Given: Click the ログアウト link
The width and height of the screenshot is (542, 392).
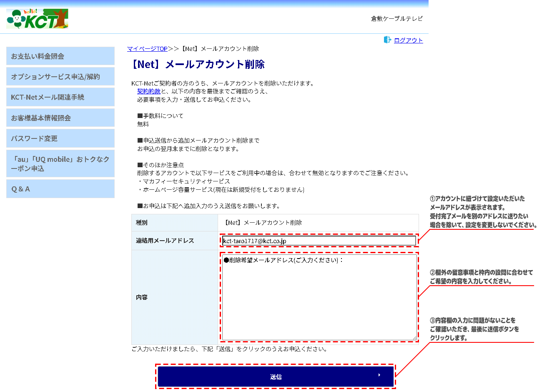Looking at the screenshot, I should coord(408,40).
